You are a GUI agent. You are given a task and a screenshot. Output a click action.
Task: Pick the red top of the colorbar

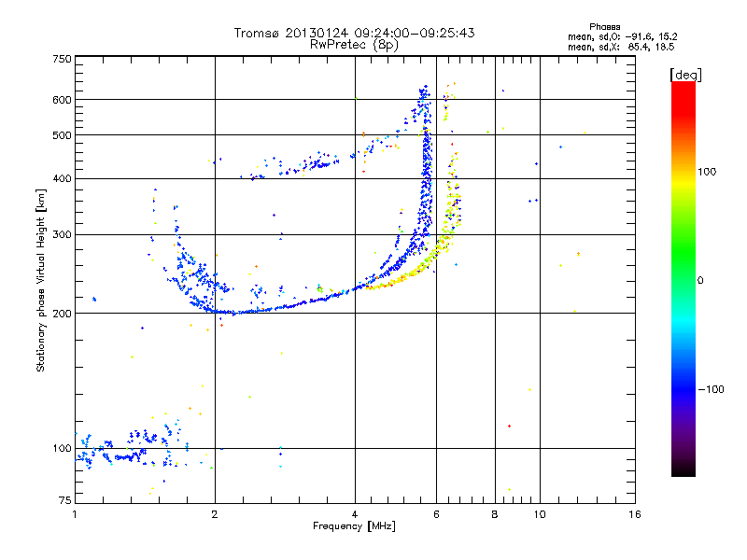tap(683, 87)
